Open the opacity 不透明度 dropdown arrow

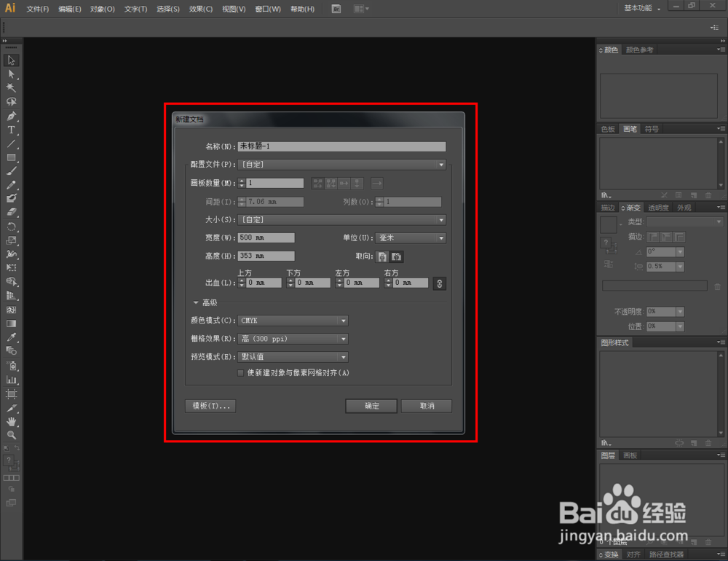(x=680, y=312)
